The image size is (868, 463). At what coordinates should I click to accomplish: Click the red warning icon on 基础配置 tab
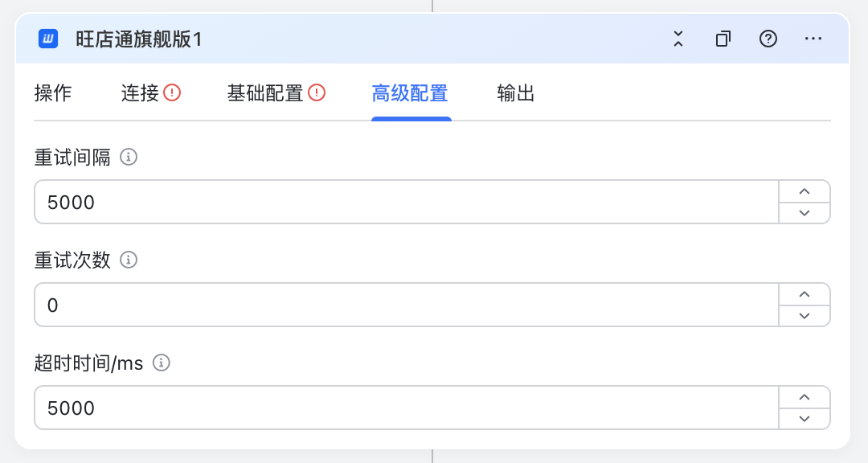click(x=317, y=92)
